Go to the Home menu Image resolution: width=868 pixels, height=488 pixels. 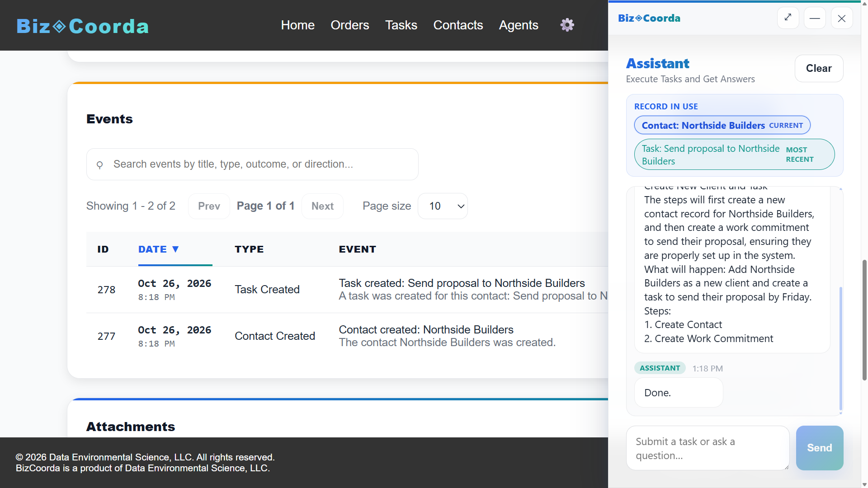(297, 25)
